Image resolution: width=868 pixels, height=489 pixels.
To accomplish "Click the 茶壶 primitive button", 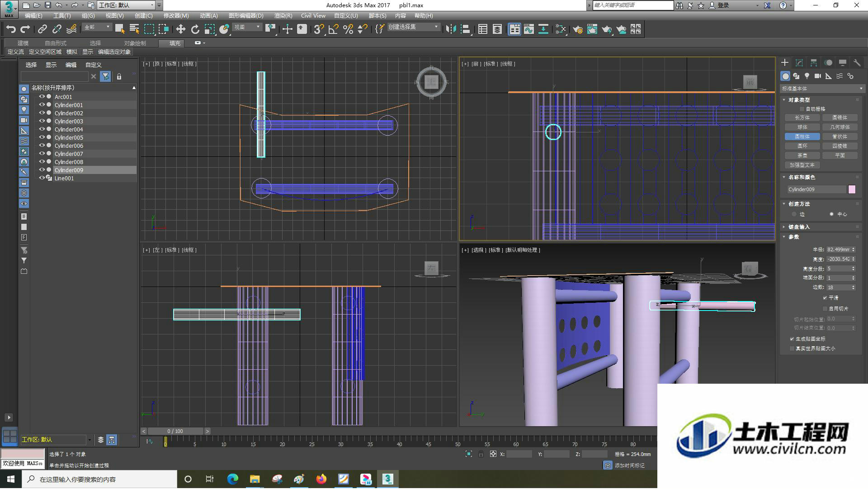I will point(802,155).
